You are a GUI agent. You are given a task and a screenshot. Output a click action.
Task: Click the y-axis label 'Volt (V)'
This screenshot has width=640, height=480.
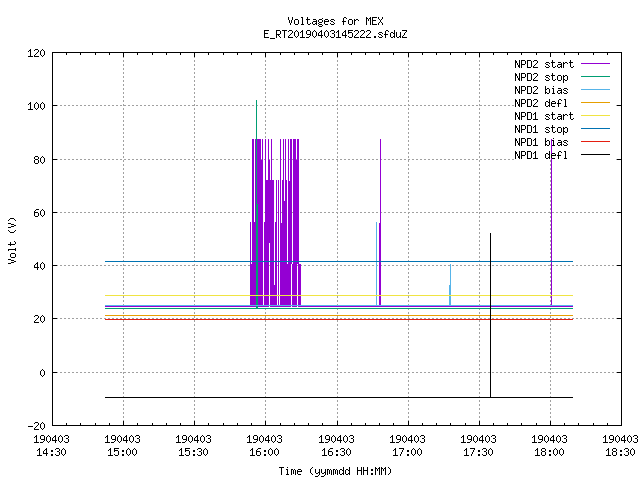pos(12,240)
